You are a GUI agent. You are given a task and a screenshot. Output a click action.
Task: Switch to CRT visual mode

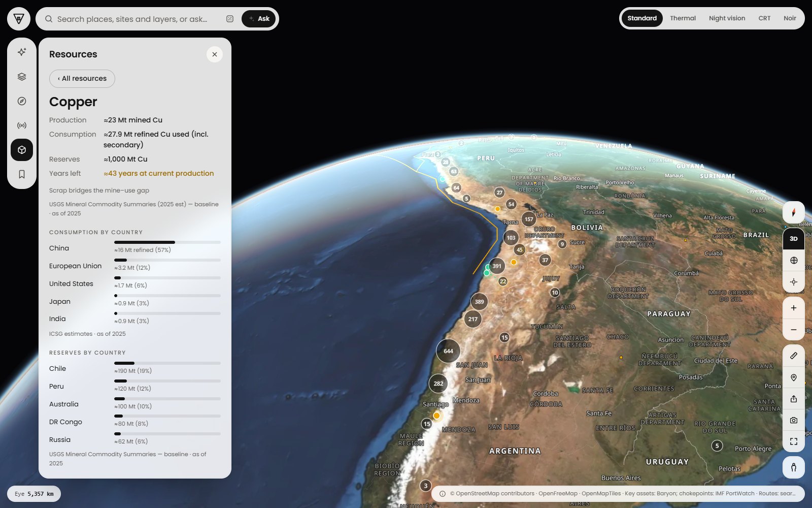[x=764, y=18]
